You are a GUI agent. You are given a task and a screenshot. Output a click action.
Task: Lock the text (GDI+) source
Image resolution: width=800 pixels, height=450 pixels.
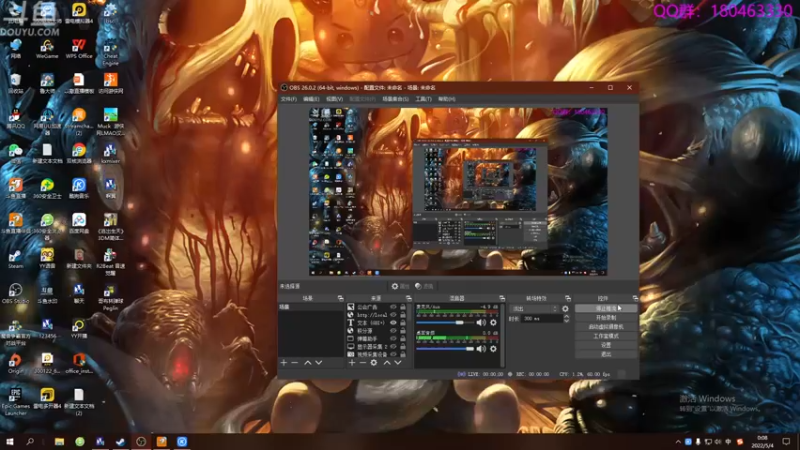point(403,322)
